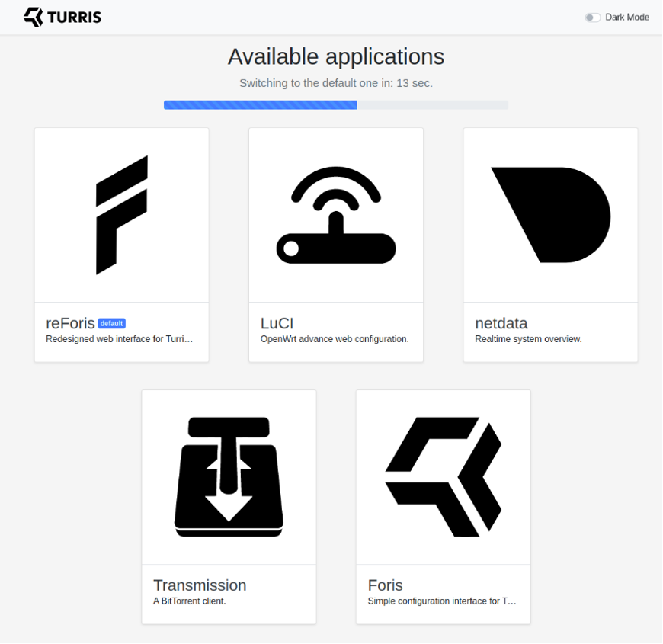Click 'Switching to the default one in' text
Image resolution: width=663 pixels, height=644 pixels.
(x=317, y=83)
